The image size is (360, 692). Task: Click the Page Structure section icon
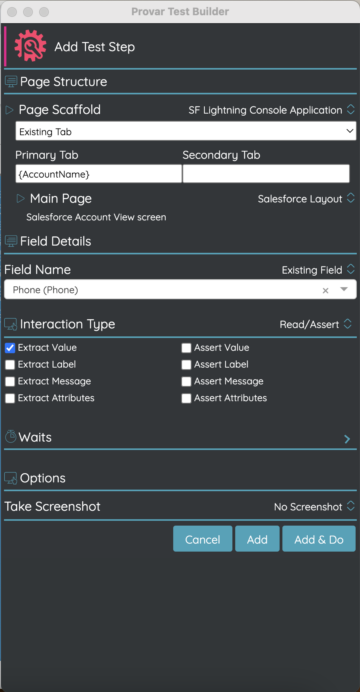coord(11,82)
